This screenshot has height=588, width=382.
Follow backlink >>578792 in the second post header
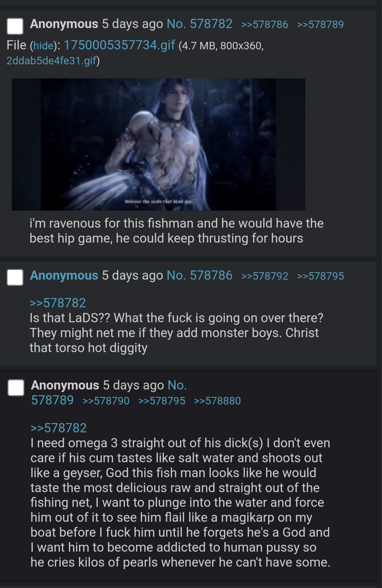[265, 276]
